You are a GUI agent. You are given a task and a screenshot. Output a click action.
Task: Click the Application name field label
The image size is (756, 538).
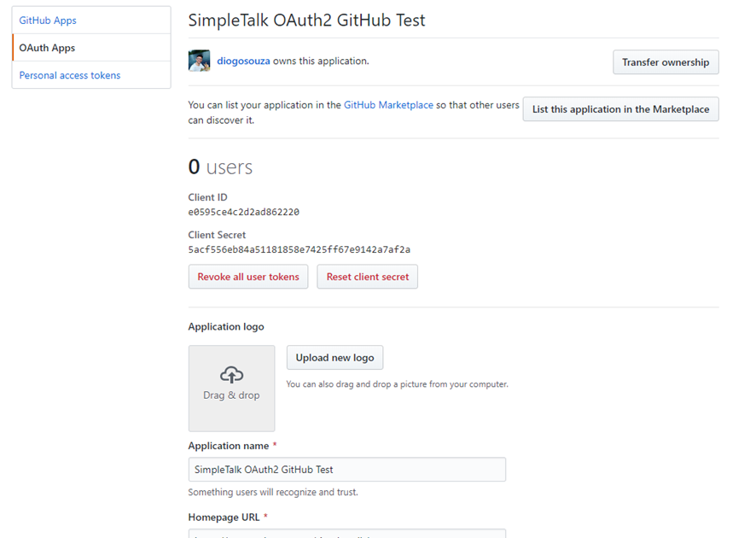click(229, 446)
